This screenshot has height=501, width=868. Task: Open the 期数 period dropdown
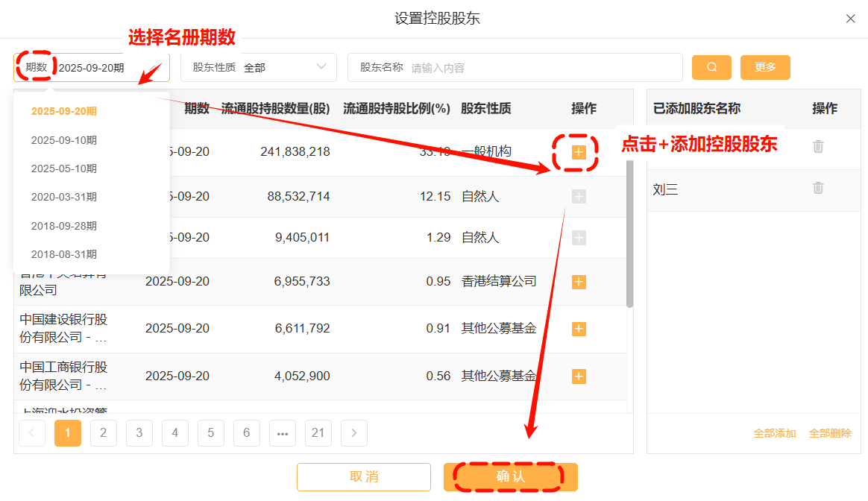pos(92,68)
